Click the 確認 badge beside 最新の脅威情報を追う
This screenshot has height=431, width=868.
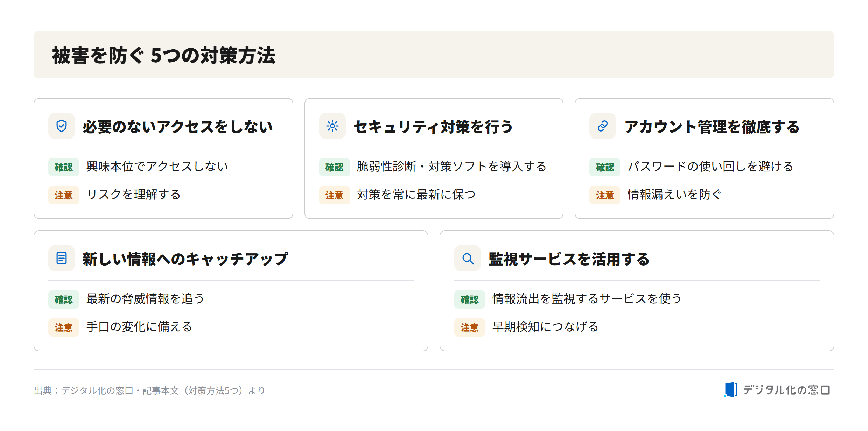pos(64,299)
